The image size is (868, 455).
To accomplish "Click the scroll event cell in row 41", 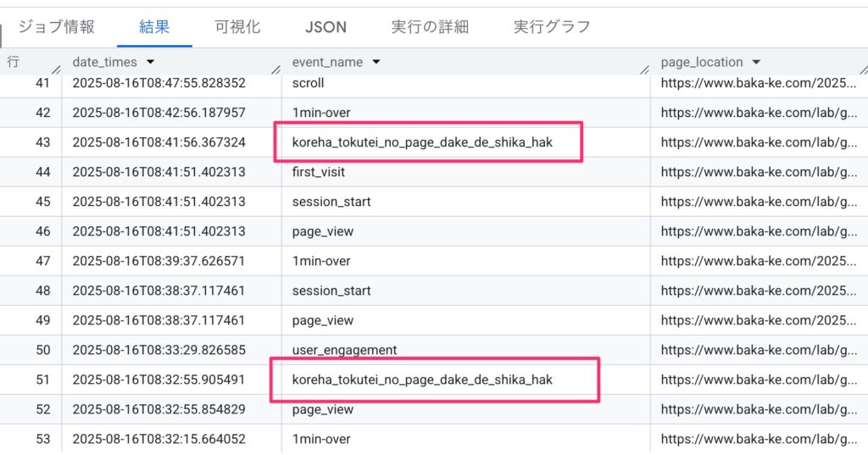I will (x=308, y=83).
